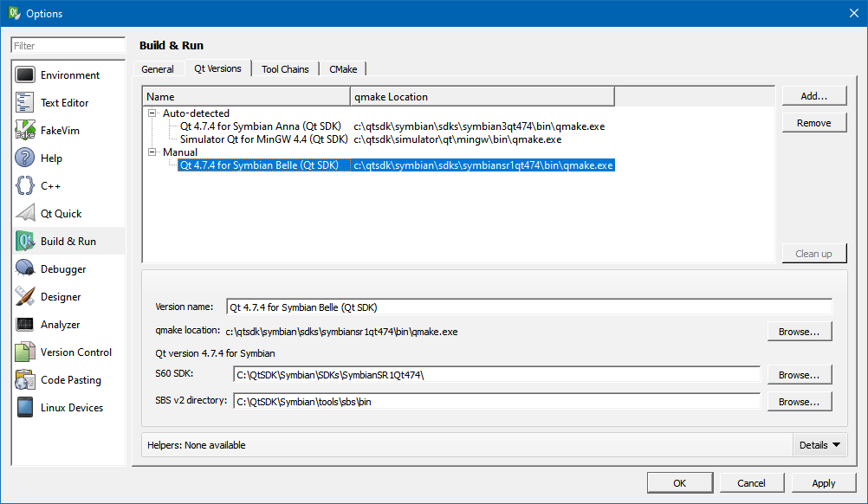Click the Help question mark icon

coord(25,158)
